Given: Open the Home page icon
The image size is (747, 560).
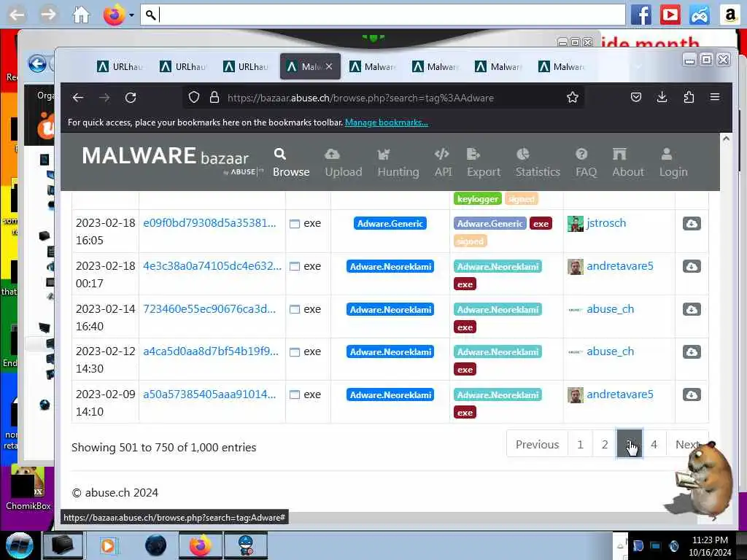Looking at the screenshot, I should [x=81, y=15].
